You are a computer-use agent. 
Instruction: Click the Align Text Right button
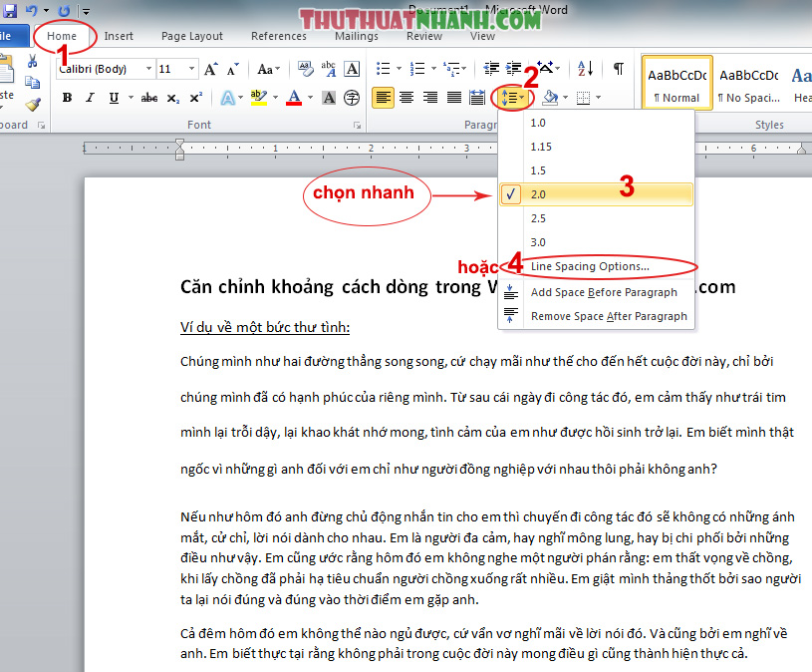coord(430,98)
